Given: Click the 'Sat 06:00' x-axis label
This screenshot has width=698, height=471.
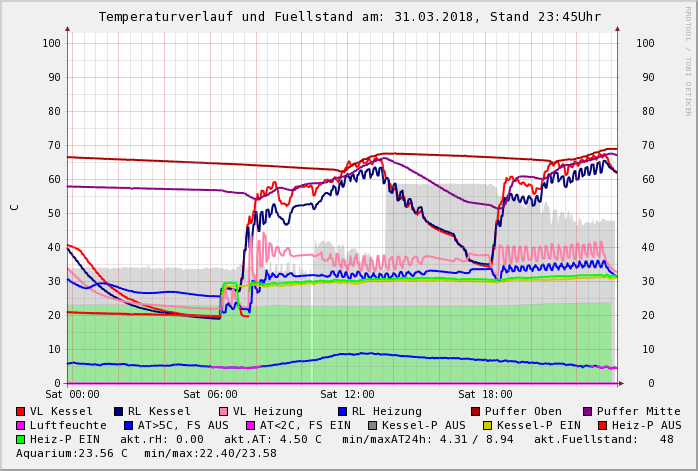Looking at the screenshot, I should pos(210,394).
